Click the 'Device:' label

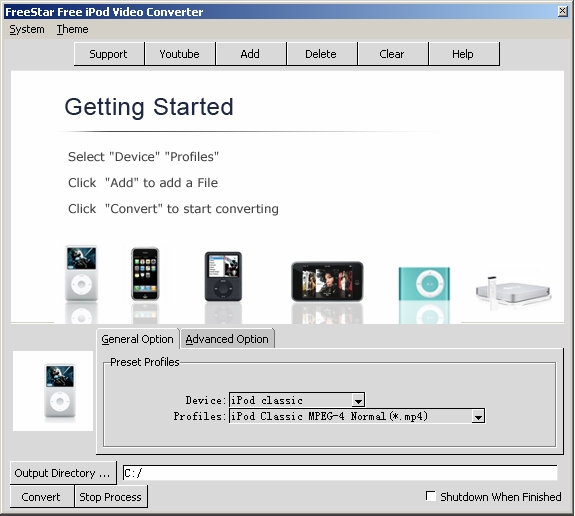[206, 400]
